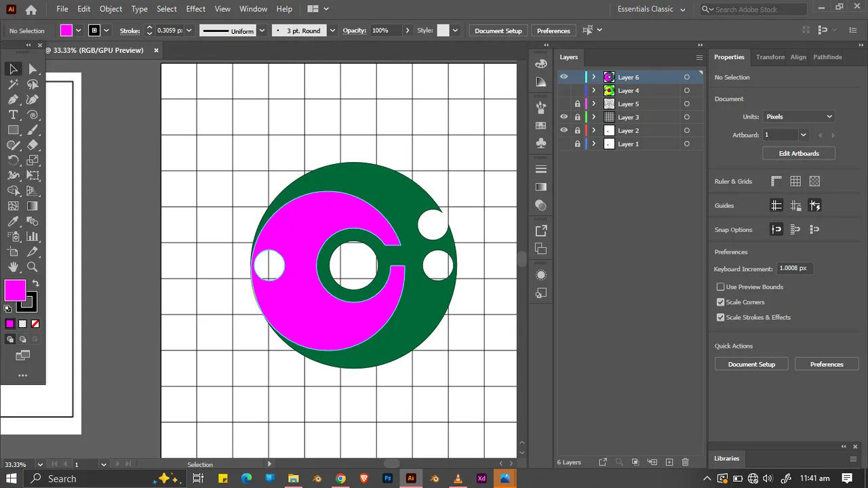Choose the Column Graph tool

pos(33,237)
